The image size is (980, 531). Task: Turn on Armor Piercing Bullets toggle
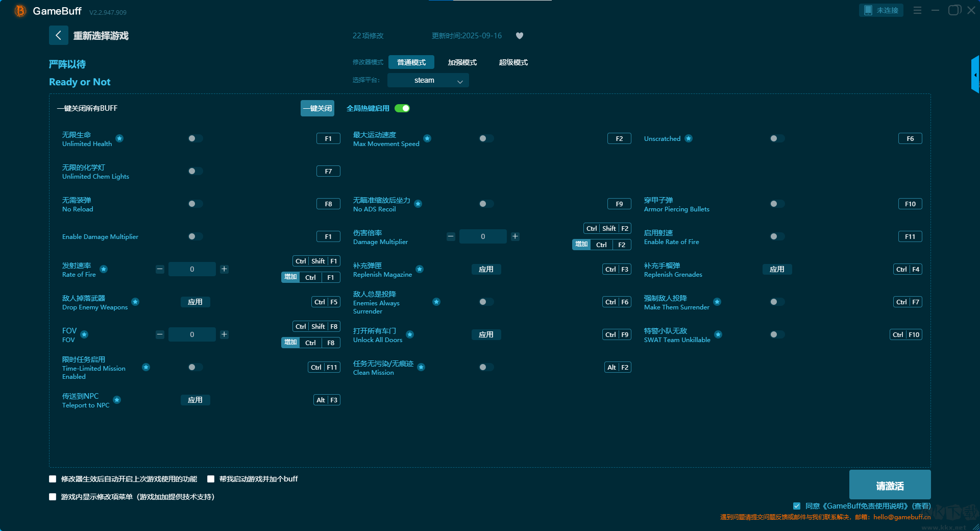[x=777, y=204]
